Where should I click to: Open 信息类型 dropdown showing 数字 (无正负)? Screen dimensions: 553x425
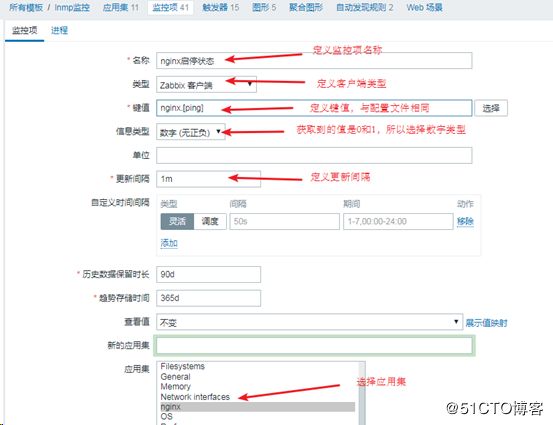click(x=190, y=132)
